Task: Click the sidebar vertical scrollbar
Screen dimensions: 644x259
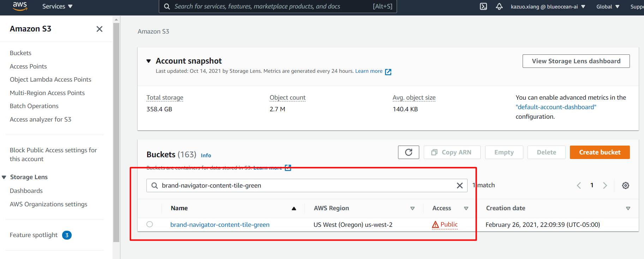Action: [x=116, y=133]
